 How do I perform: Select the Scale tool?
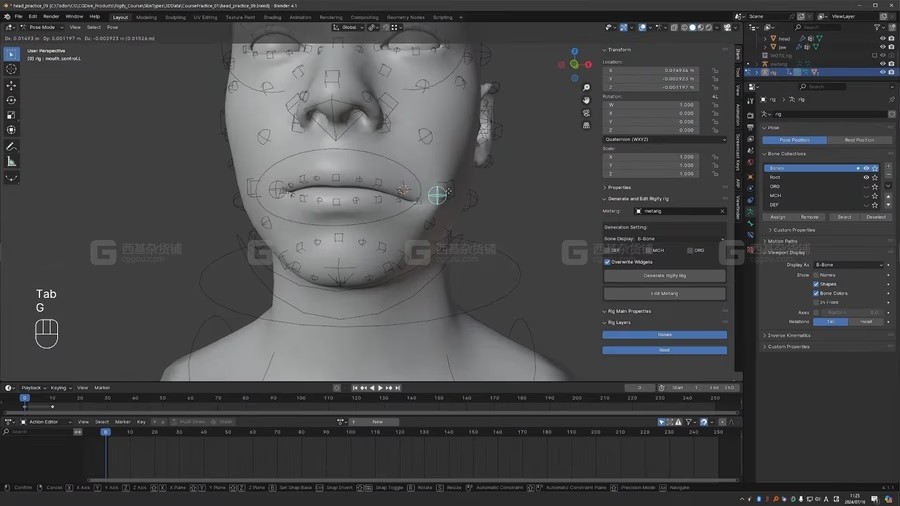tap(11, 115)
